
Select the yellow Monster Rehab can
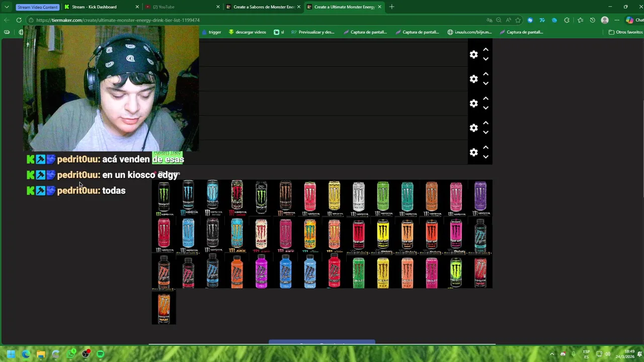coord(383,235)
